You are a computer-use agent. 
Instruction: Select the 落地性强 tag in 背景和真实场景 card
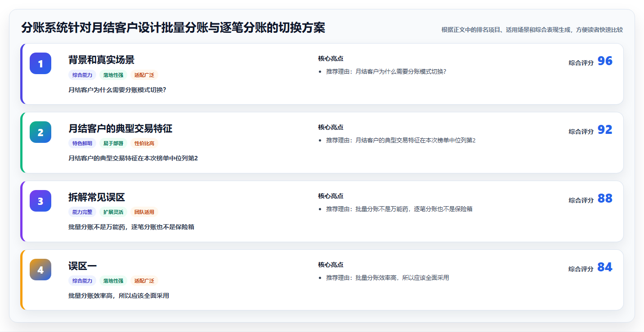point(113,75)
